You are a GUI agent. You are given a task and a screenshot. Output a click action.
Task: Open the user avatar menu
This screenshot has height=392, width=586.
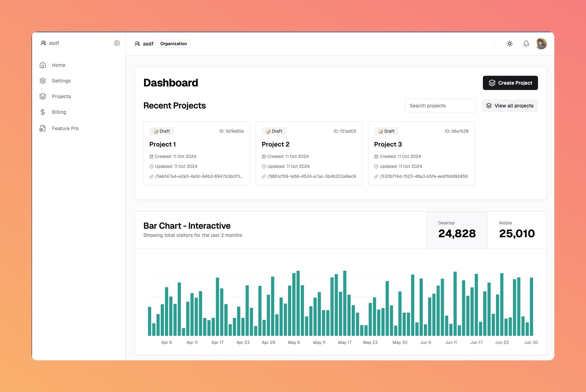(541, 44)
